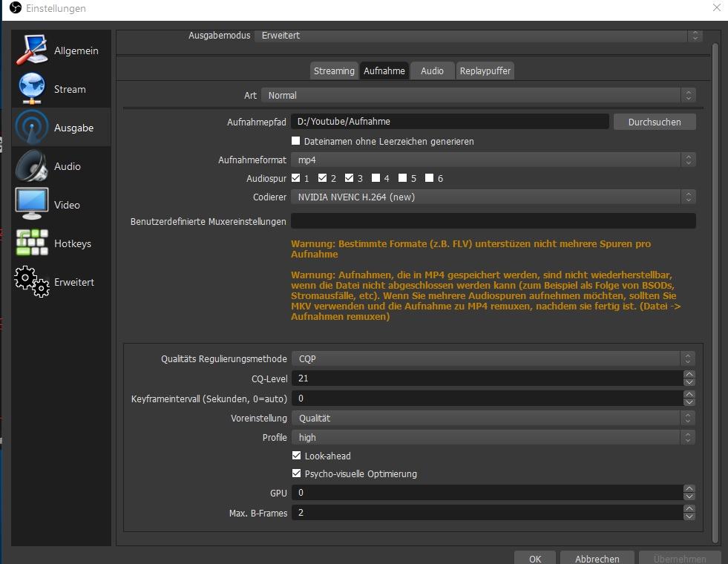The image size is (728, 564).
Task: Open the Hotkeys keyboard icon
Action: 32,243
